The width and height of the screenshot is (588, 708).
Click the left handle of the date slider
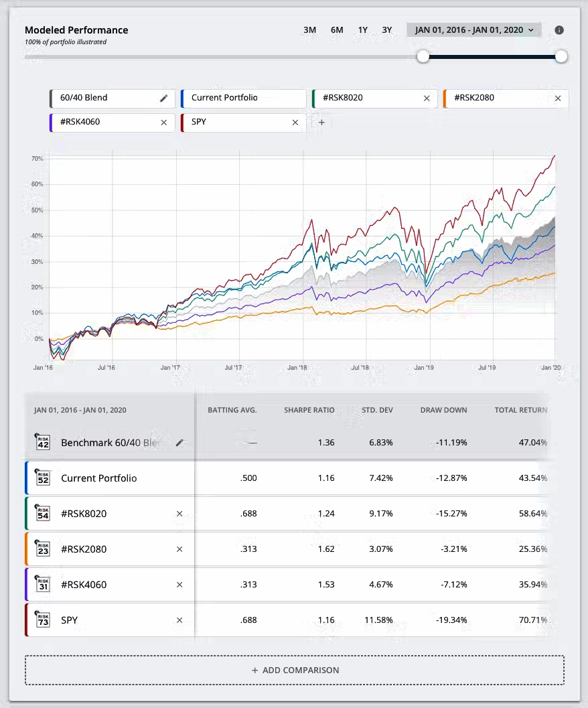(x=423, y=56)
